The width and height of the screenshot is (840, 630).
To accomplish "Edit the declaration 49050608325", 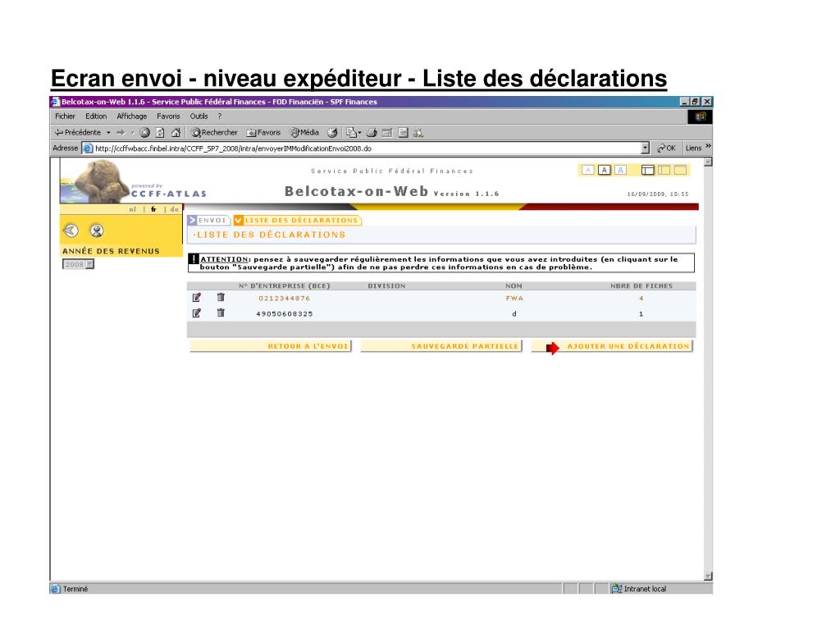I will [x=197, y=313].
